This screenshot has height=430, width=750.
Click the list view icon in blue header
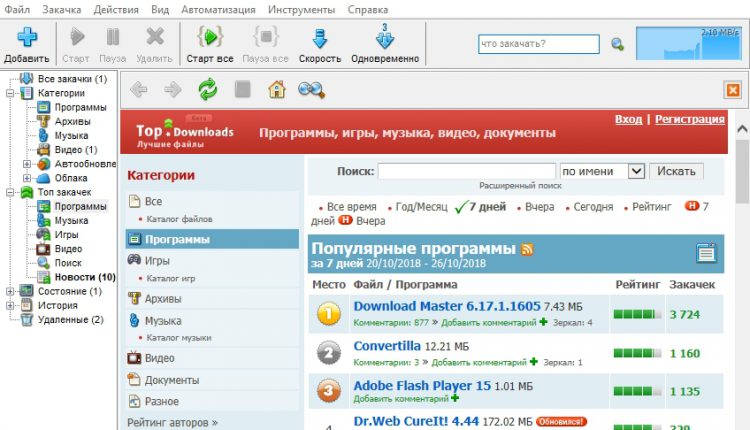(x=706, y=253)
